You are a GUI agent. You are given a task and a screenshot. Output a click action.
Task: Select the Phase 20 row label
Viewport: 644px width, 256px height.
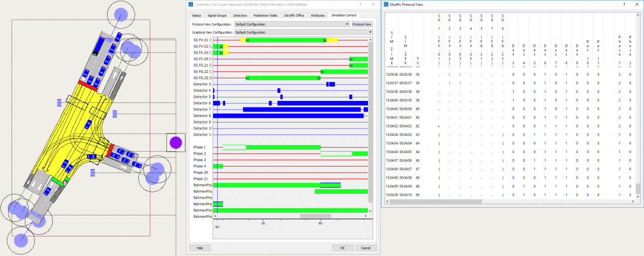click(x=201, y=172)
